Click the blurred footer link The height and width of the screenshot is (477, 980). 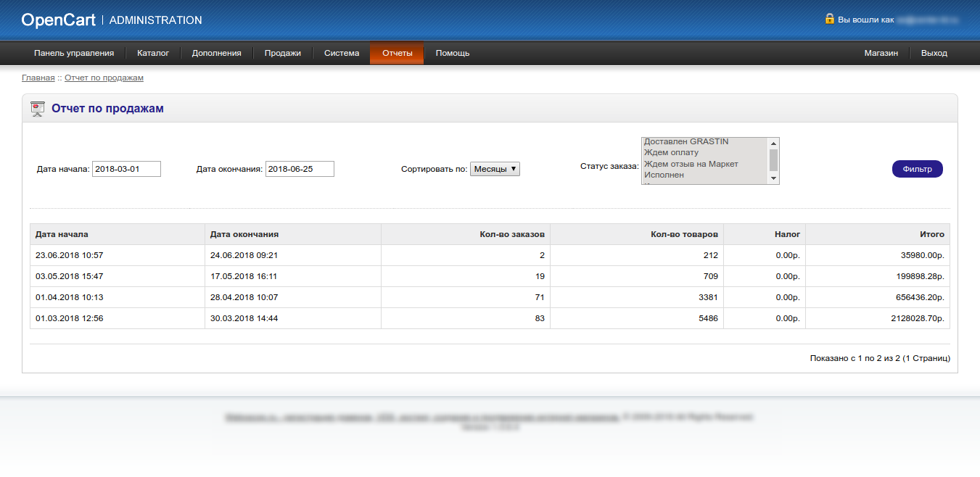pos(422,418)
